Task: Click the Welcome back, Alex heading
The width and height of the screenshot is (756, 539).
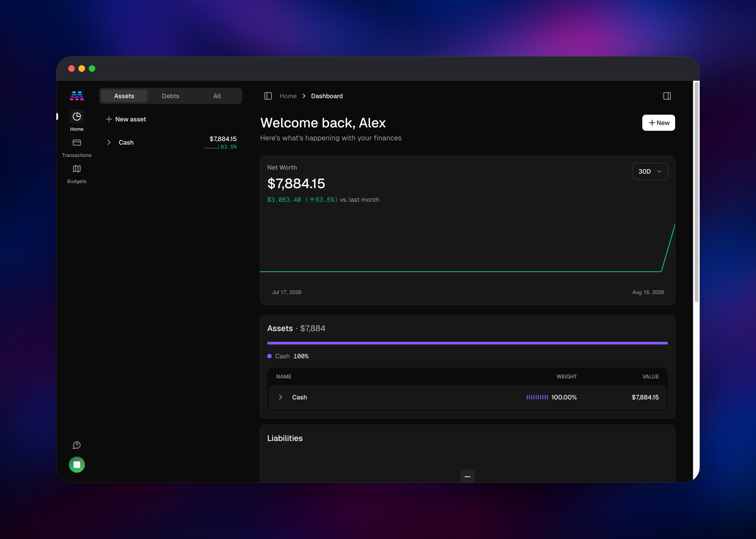Action: click(323, 123)
